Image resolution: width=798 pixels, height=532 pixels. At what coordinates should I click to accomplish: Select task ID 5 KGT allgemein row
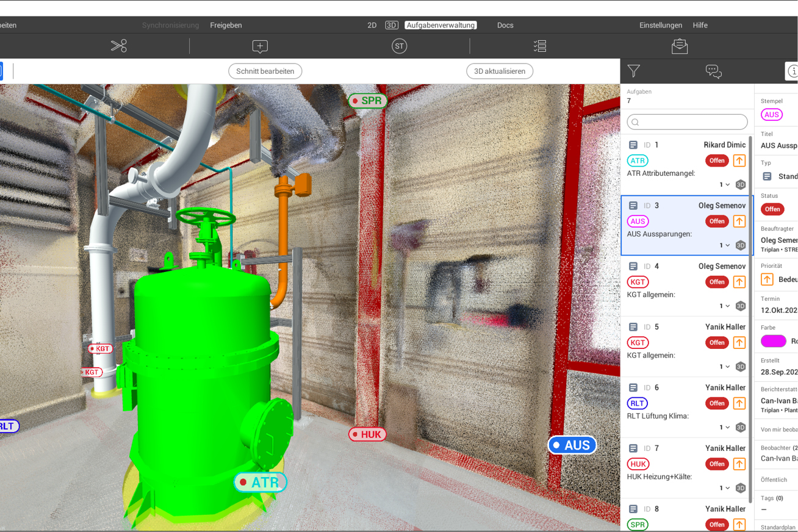[x=687, y=347]
